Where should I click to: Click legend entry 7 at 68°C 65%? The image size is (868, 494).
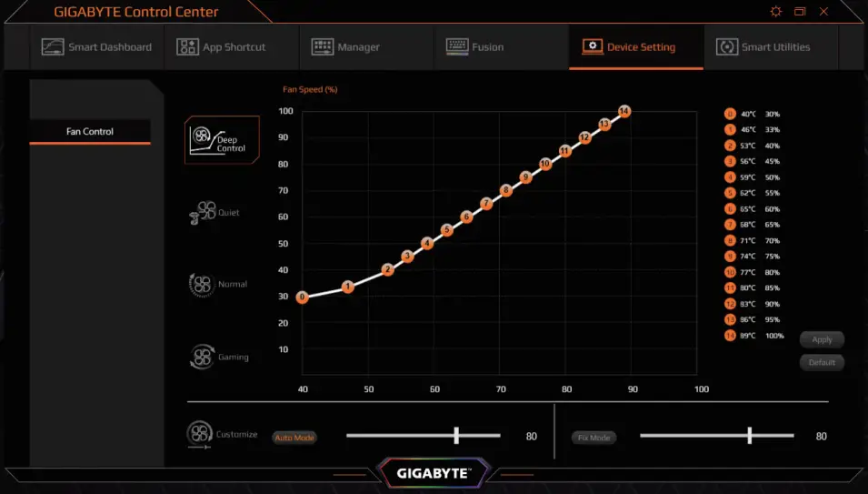(753, 225)
